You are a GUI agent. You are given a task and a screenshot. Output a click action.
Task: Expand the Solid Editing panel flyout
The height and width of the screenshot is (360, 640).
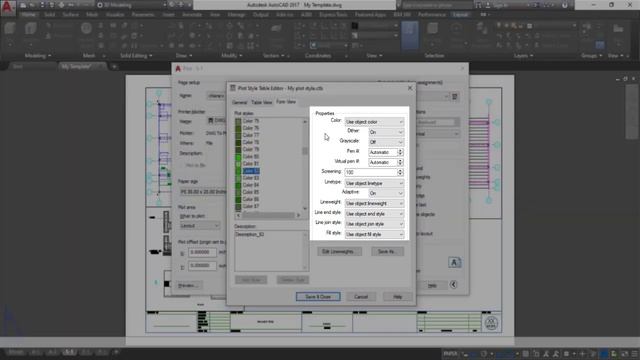(x=136, y=56)
